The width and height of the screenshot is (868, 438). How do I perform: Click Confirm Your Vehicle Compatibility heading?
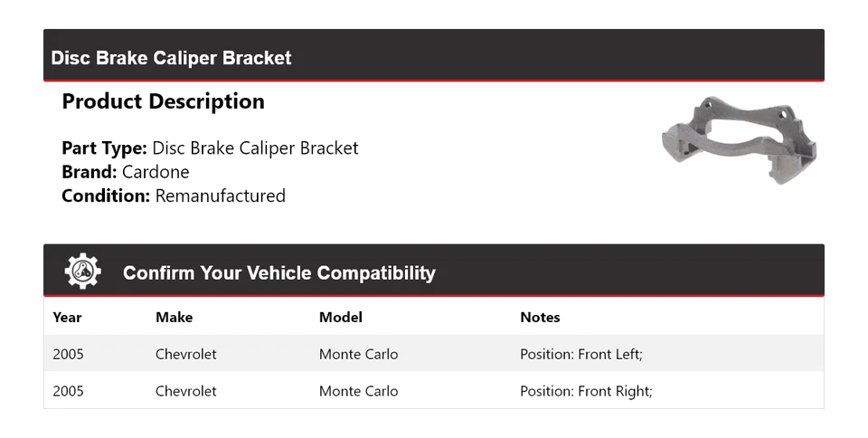[278, 272]
